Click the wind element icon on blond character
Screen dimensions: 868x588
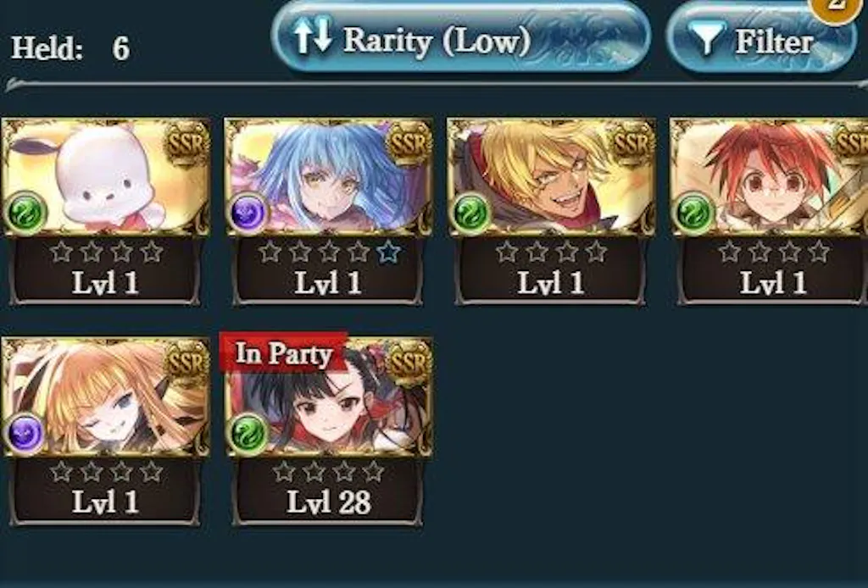(471, 213)
